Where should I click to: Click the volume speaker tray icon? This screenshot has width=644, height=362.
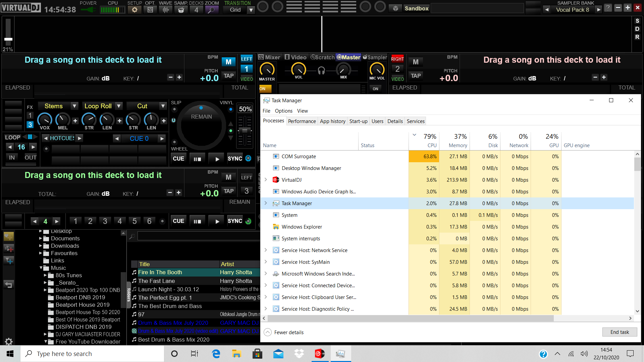click(x=584, y=354)
